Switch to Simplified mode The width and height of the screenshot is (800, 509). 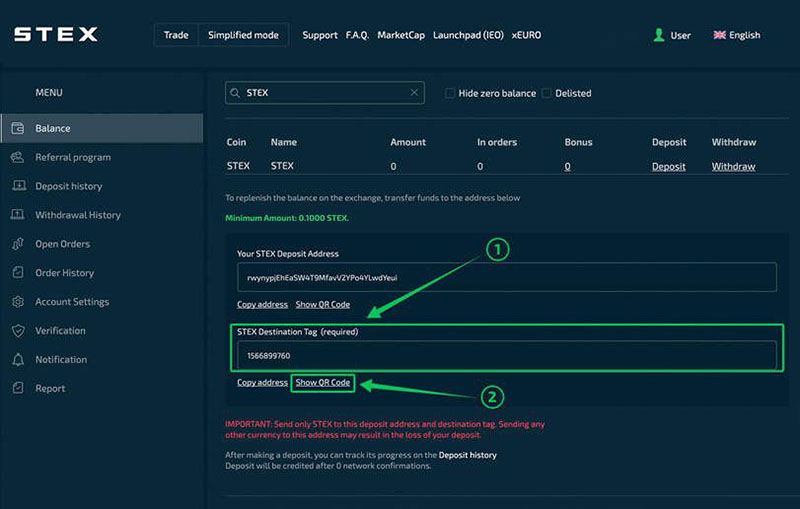[x=243, y=35]
